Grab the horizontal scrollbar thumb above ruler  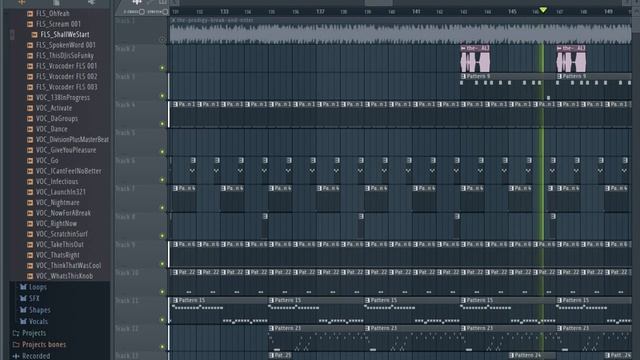[378, 3]
